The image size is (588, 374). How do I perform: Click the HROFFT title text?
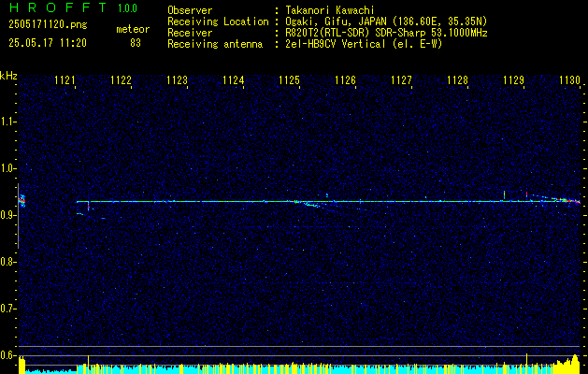pos(57,7)
